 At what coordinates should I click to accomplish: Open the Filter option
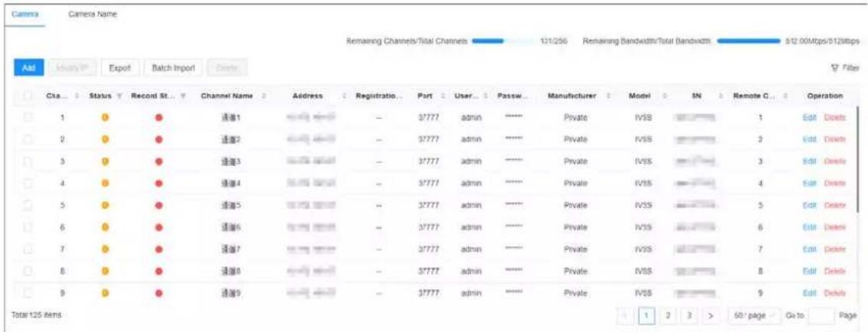coord(847,69)
